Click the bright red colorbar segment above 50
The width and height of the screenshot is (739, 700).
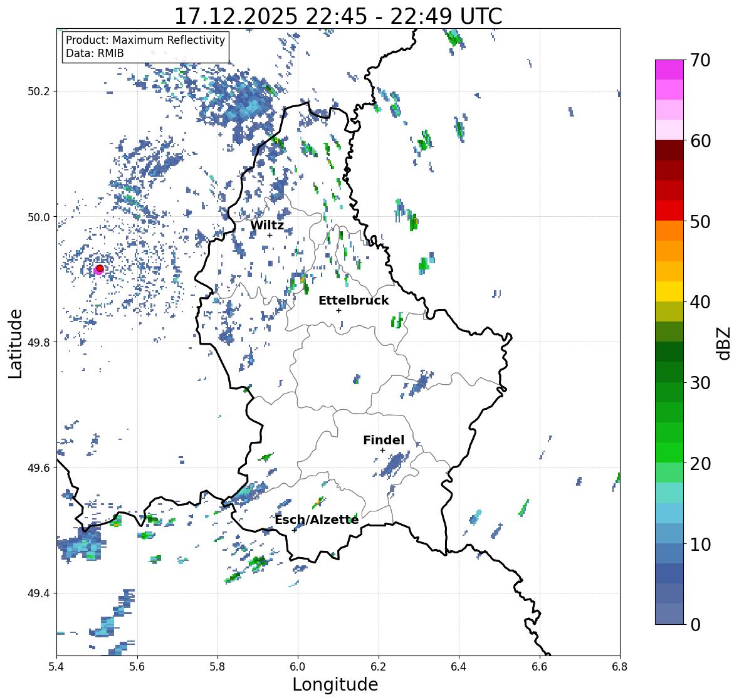[669, 211]
